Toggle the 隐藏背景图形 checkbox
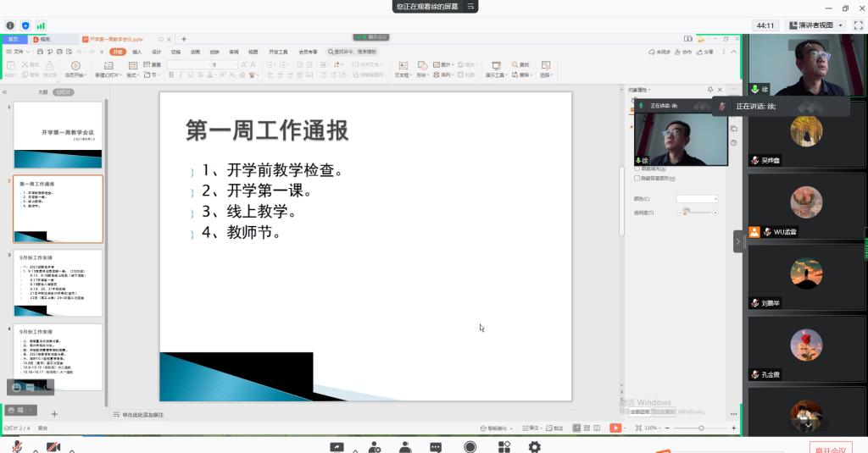Viewport: 868px width, 453px height. click(x=637, y=178)
